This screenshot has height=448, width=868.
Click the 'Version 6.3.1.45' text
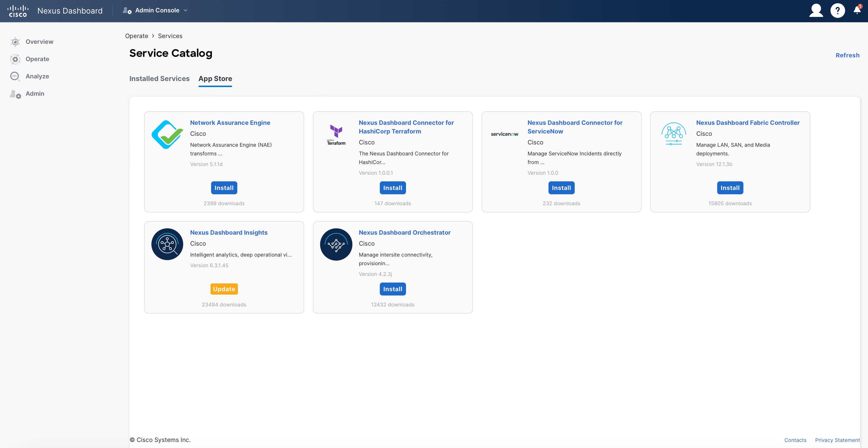point(209,266)
